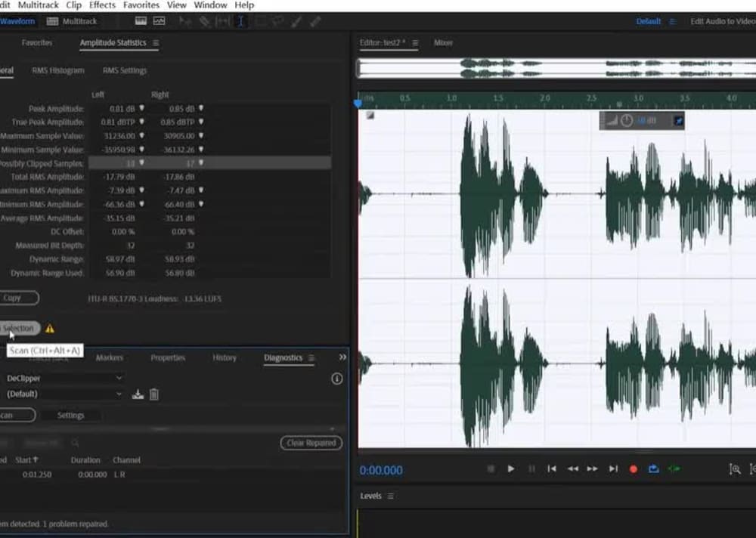Click the 0:00.000 current time display

click(381, 471)
